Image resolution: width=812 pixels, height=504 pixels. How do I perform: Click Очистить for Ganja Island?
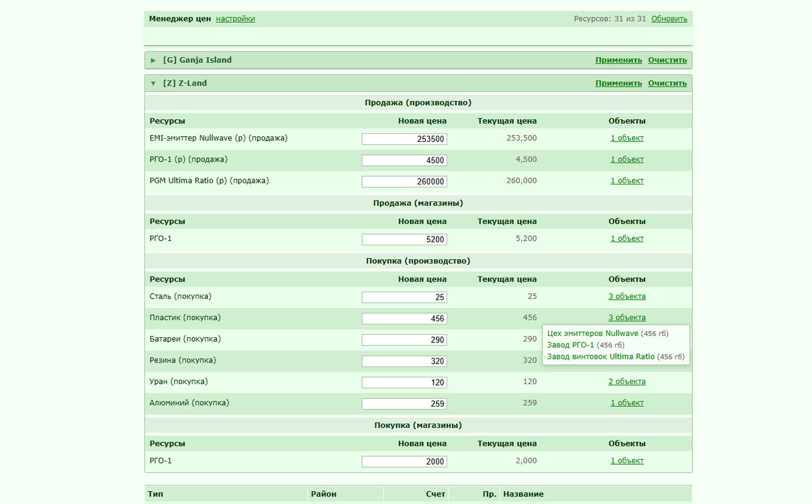[667, 60]
